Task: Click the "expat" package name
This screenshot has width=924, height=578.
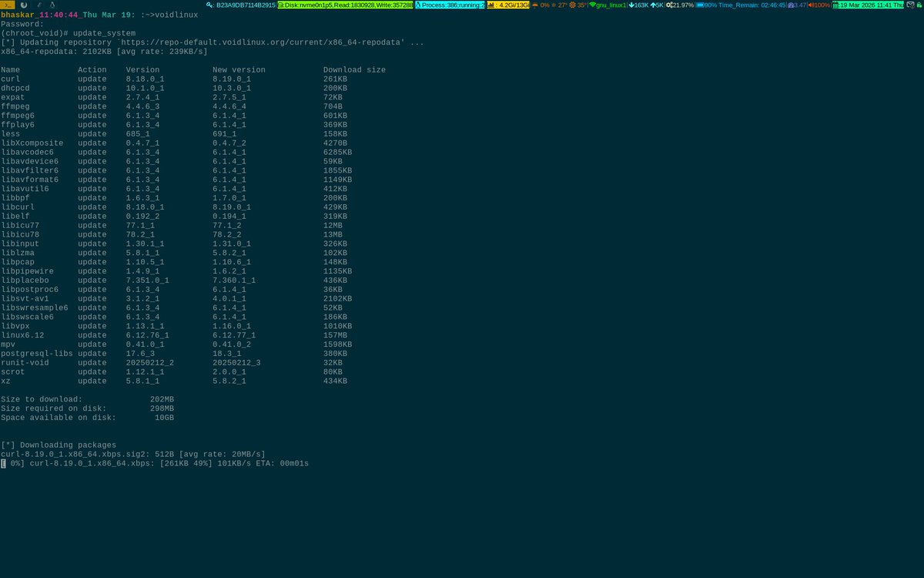Action: 13,97
